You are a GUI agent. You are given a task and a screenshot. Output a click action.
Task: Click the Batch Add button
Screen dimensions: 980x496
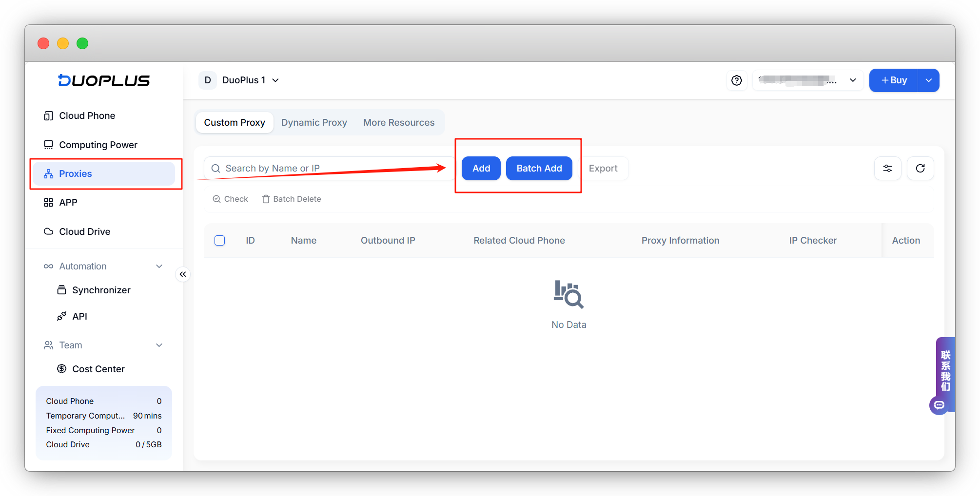coord(539,168)
